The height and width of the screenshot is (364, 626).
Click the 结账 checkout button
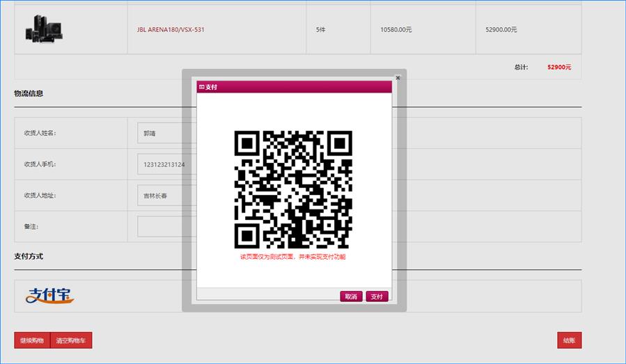click(569, 340)
